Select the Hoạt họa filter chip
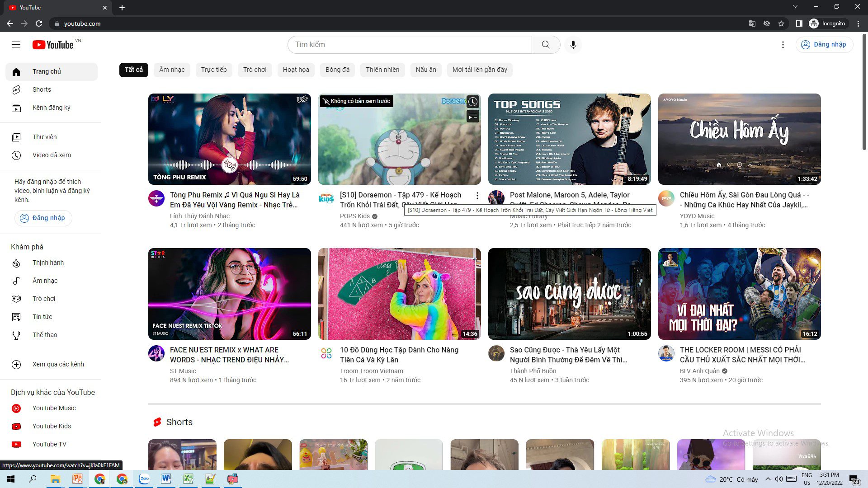The image size is (868, 488). [x=296, y=70]
